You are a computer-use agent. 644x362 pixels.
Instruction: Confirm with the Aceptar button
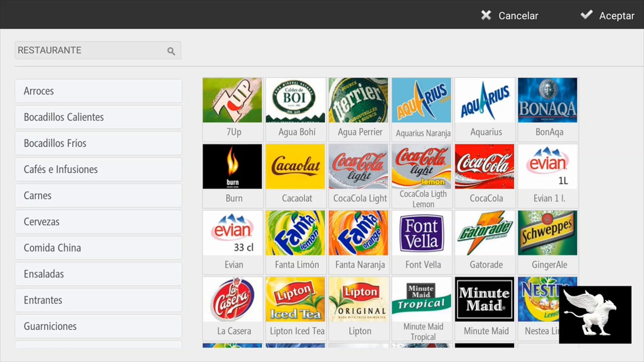607,16
